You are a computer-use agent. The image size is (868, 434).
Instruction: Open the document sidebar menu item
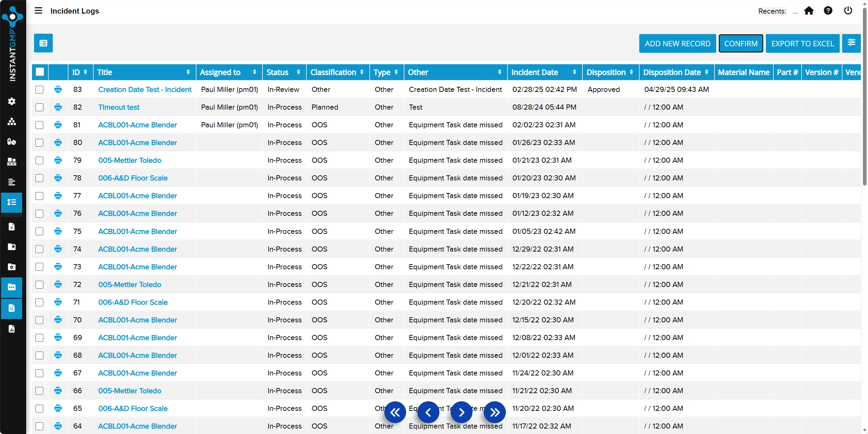coord(12,227)
